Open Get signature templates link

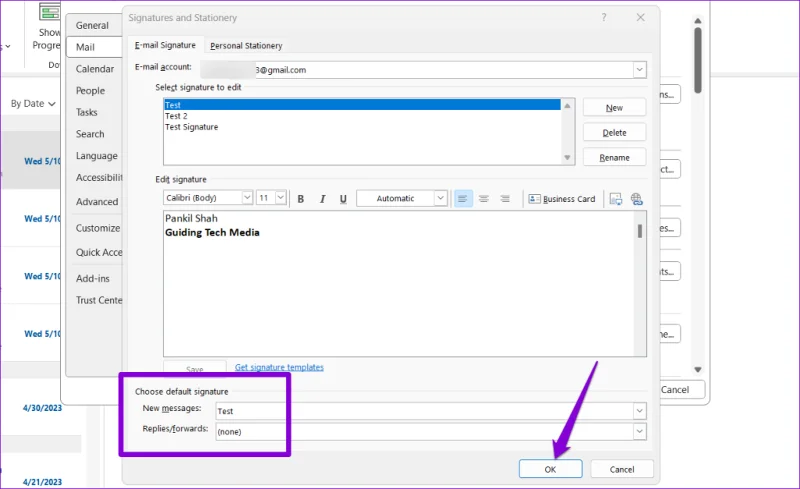pyautogui.click(x=279, y=367)
